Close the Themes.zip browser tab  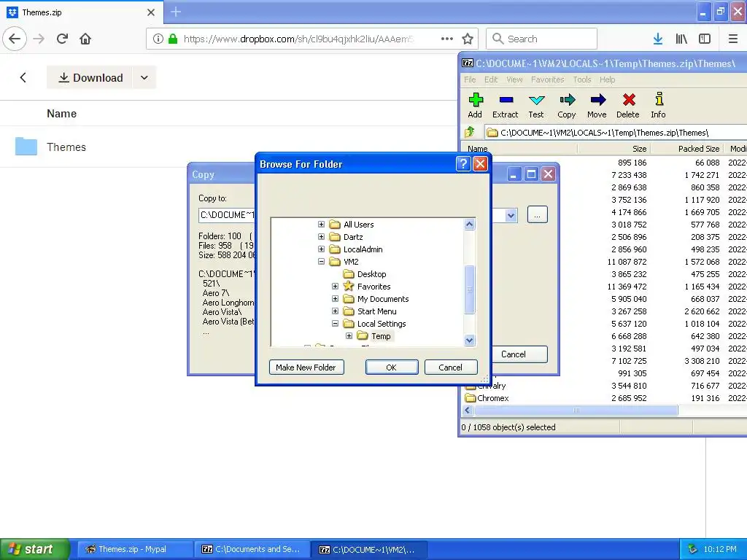pyautogui.click(x=151, y=12)
